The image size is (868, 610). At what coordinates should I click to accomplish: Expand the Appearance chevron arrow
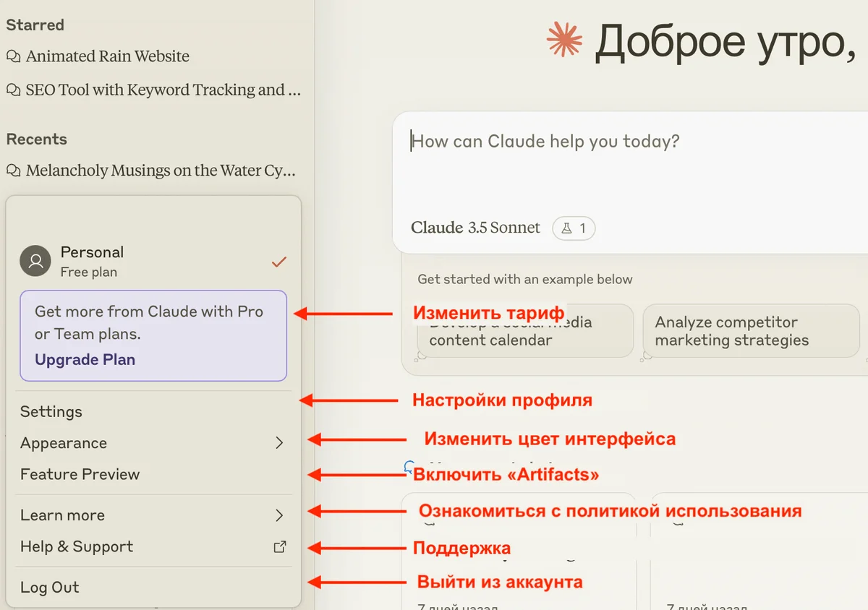point(279,443)
